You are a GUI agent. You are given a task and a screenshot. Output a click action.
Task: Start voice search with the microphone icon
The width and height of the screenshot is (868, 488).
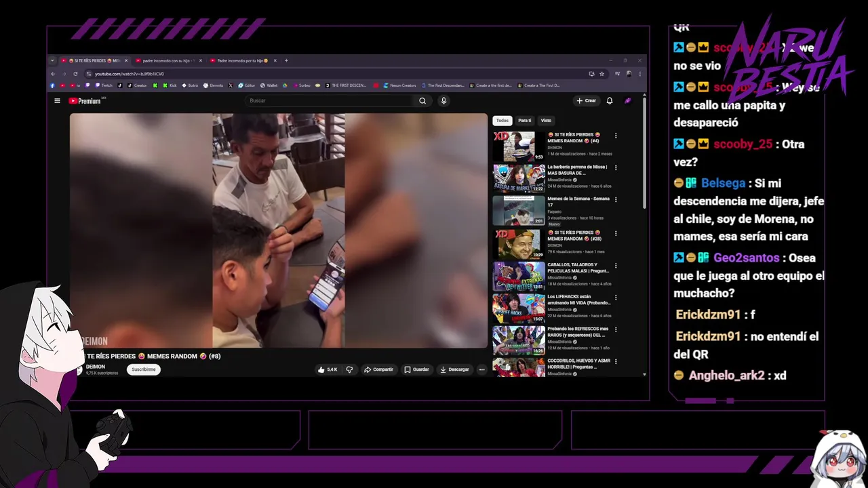click(443, 101)
